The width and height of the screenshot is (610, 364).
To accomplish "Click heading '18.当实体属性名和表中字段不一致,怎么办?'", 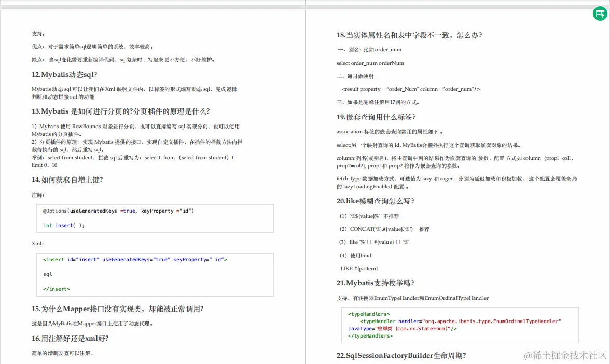I will 409,35.
